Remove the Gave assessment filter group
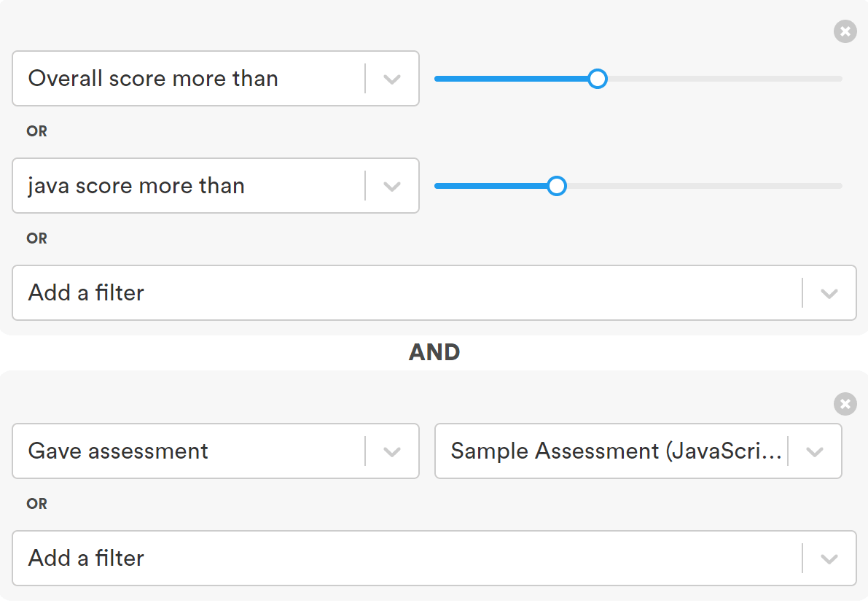Image resolution: width=868 pixels, height=603 pixels. click(845, 404)
